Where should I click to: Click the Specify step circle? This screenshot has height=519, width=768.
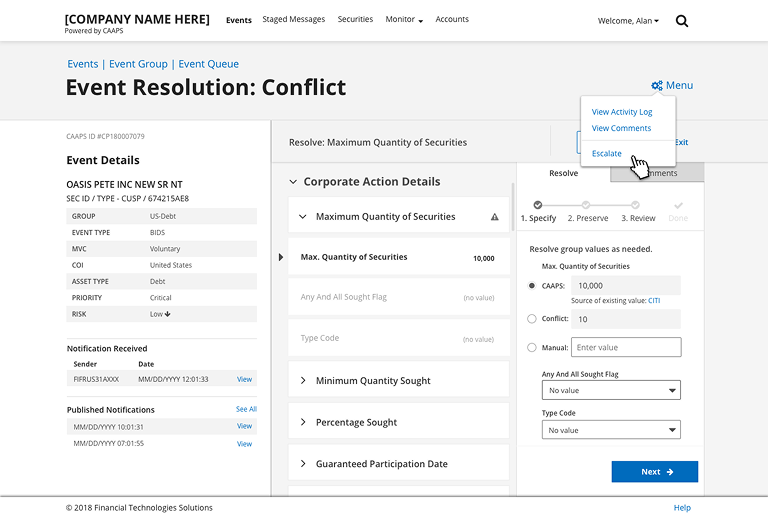[x=538, y=205]
